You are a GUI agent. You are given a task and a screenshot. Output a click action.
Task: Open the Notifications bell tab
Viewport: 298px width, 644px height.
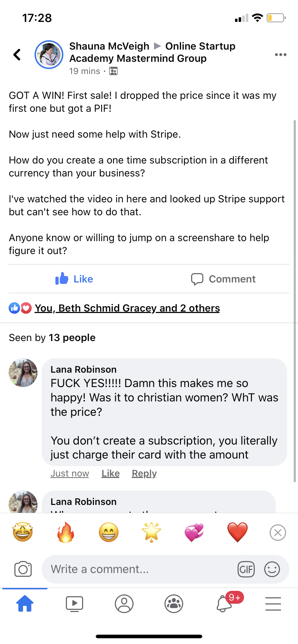pos(224,604)
